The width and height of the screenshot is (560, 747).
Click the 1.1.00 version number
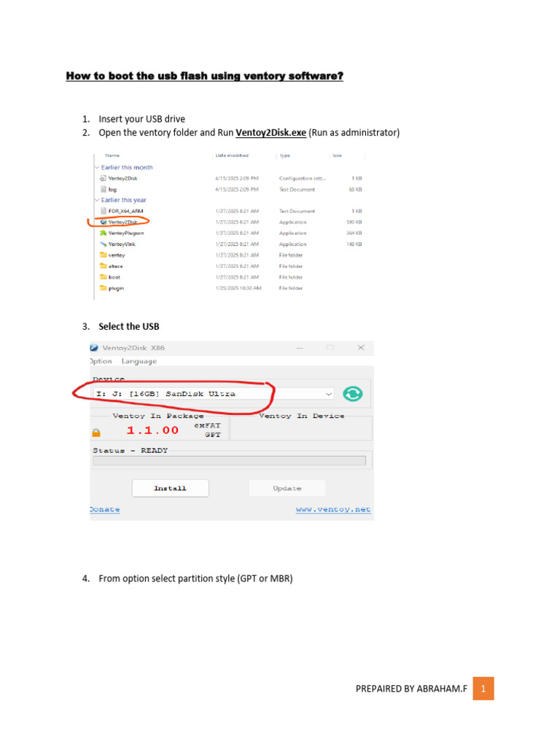[153, 430]
